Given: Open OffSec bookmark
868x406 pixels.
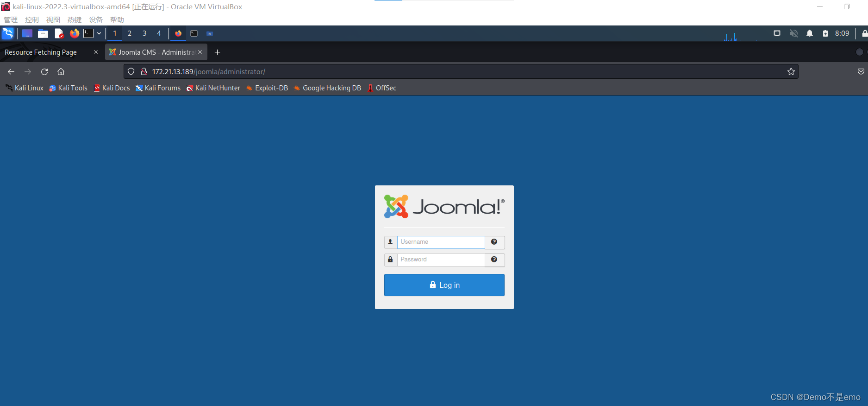Looking at the screenshot, I should coord(382,88).
